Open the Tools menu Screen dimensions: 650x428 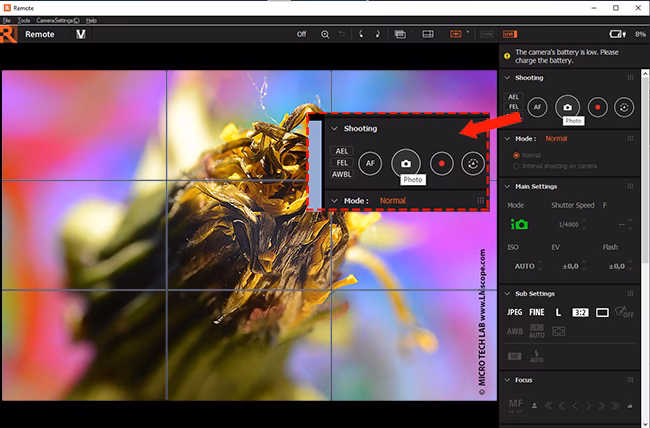click(23, 20)
